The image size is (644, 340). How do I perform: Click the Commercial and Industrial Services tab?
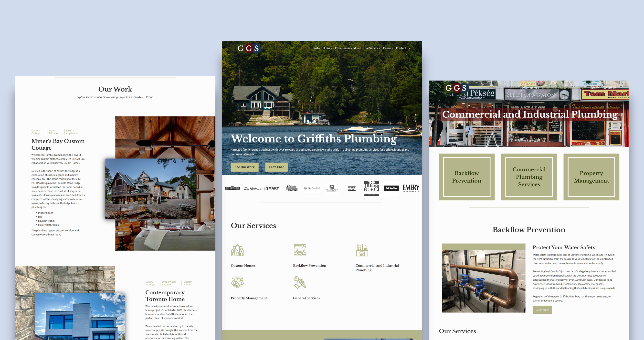[x=357, y=48]
